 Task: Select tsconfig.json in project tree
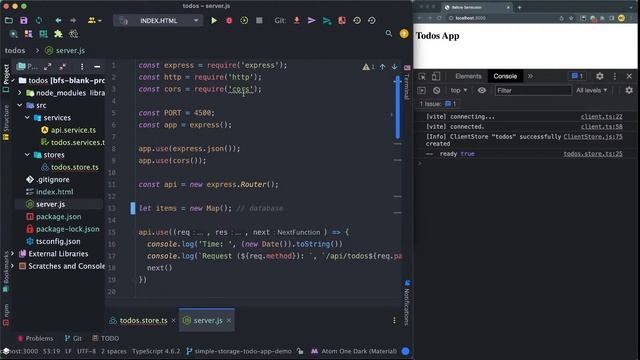(58, 241)
